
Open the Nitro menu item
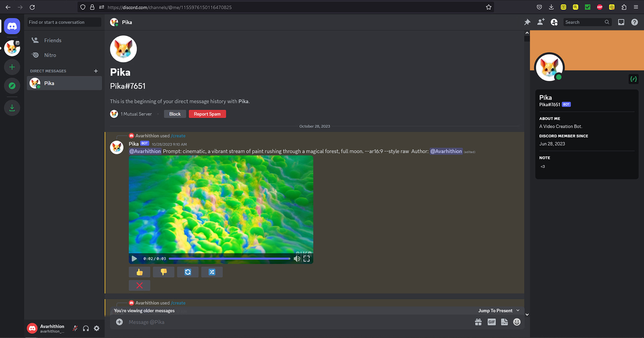point(50,55)
